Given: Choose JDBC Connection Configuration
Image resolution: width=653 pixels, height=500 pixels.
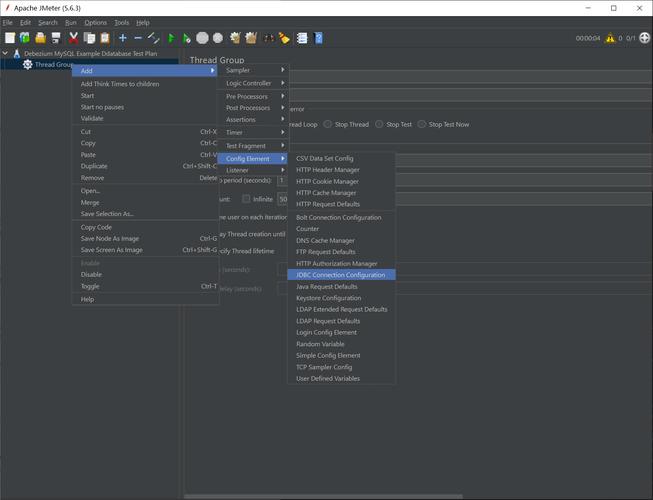Looking at the screenshot, I should (341, 275).
